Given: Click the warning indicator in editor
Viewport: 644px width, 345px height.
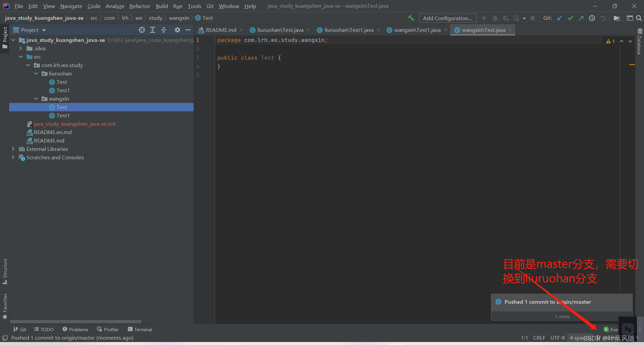Looking at the screenshot, I should 610,41.
